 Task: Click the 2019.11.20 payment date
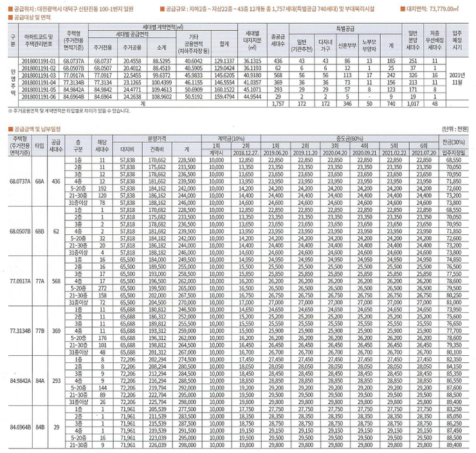[x=305, y=153]
